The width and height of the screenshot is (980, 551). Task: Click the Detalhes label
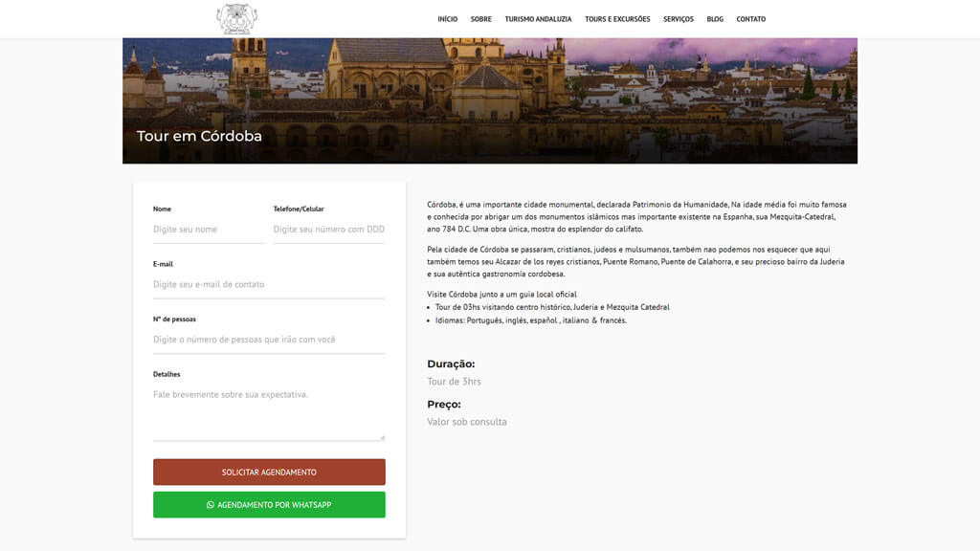coord(167,374)
